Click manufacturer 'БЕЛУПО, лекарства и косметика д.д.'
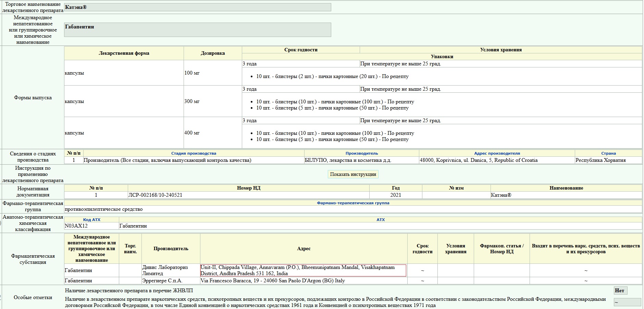644x309 pixels. point(348,160)
